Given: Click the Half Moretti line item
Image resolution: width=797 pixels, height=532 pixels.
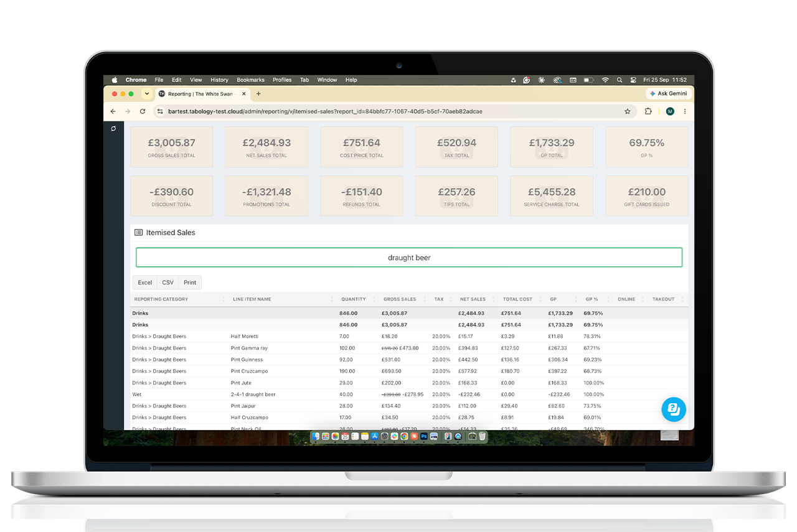Looking at the screenshot, I should 244,337.
